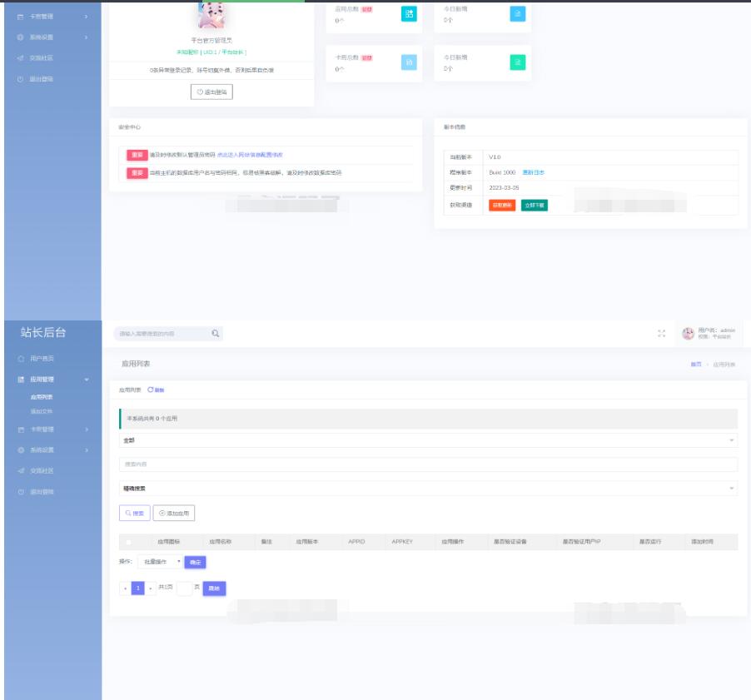751x700 pixels.
Task: Tick the select-all checkbox in the table header
Action: coord(128,542)
